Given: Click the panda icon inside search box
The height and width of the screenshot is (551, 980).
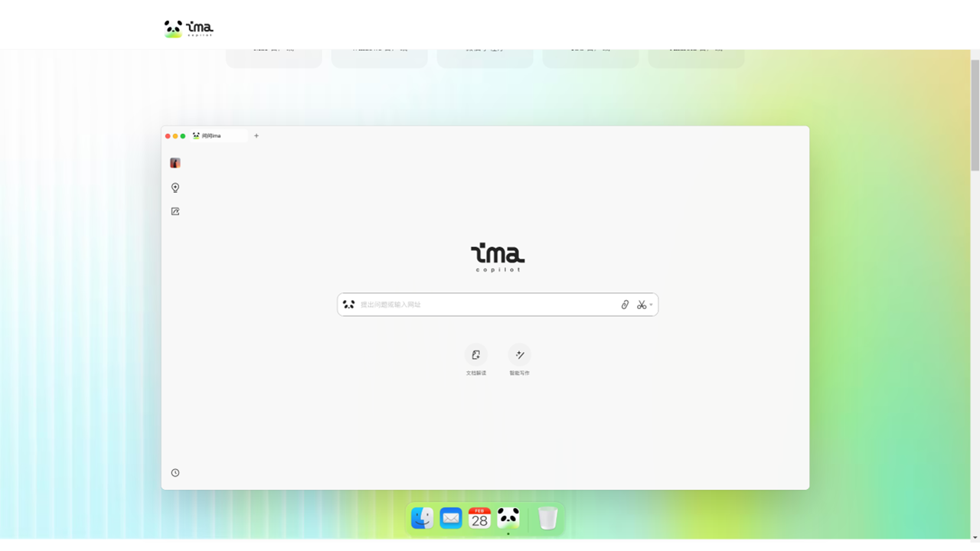Looking at the screenshot, I should click(349, 305).
